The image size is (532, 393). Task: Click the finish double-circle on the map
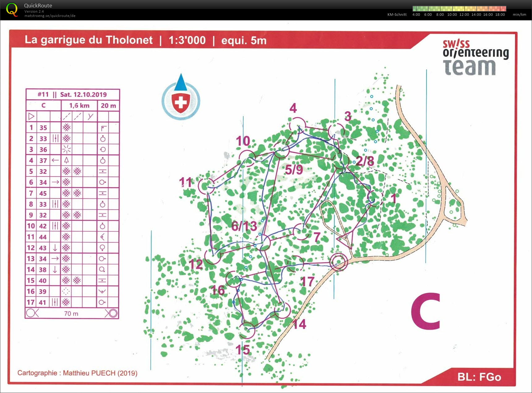(x=338, y=262)
